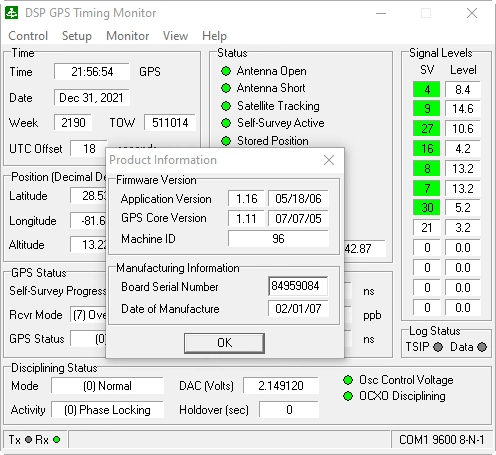Screen dimensions: 496x455
Task: Open the Setup menu
Action: point(77,36)
